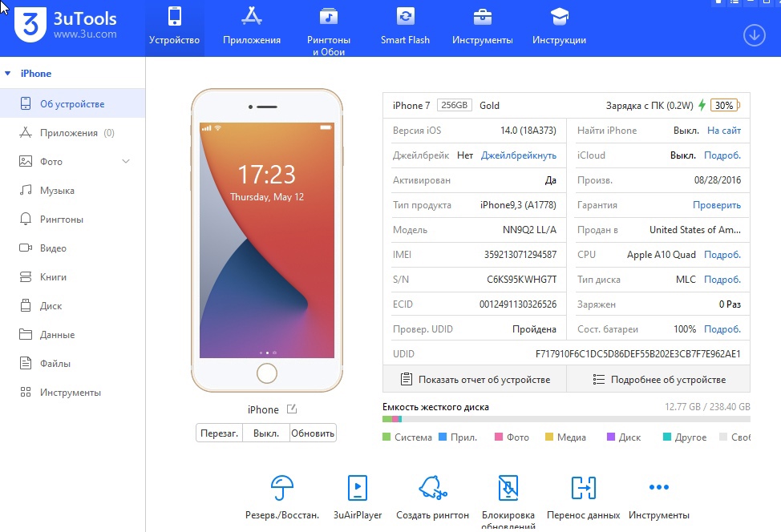Click the purple Диск legend swatch

coord(611,437)
